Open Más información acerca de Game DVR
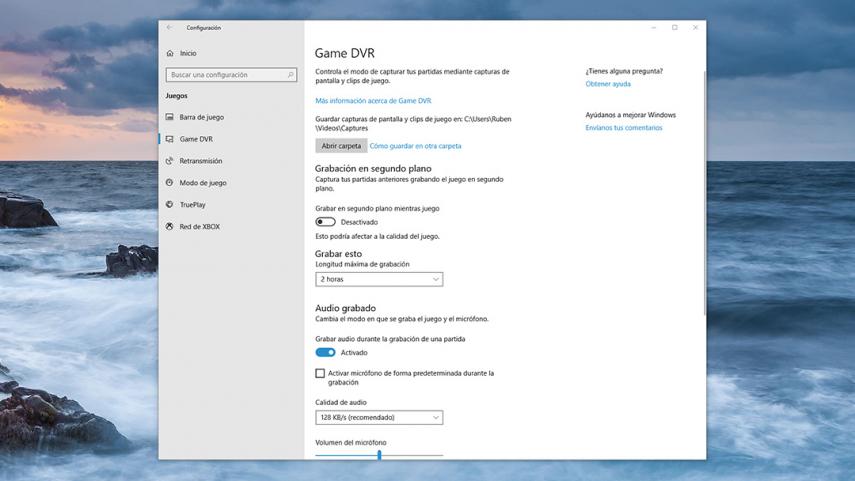 [x=373, y=101]
